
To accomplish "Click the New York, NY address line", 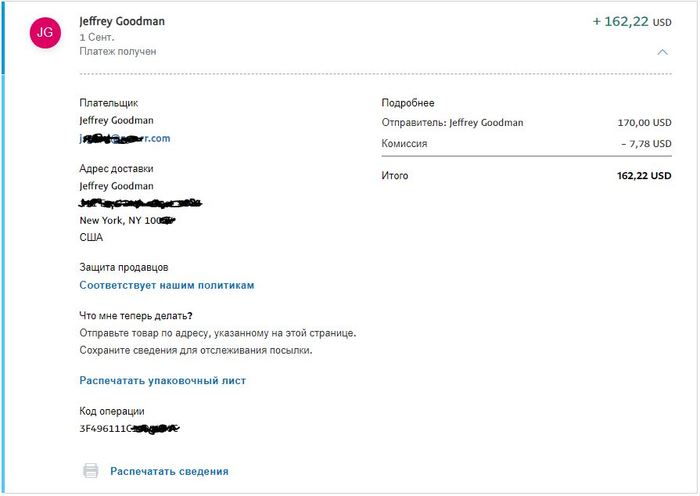I will (x=128, y=220).
